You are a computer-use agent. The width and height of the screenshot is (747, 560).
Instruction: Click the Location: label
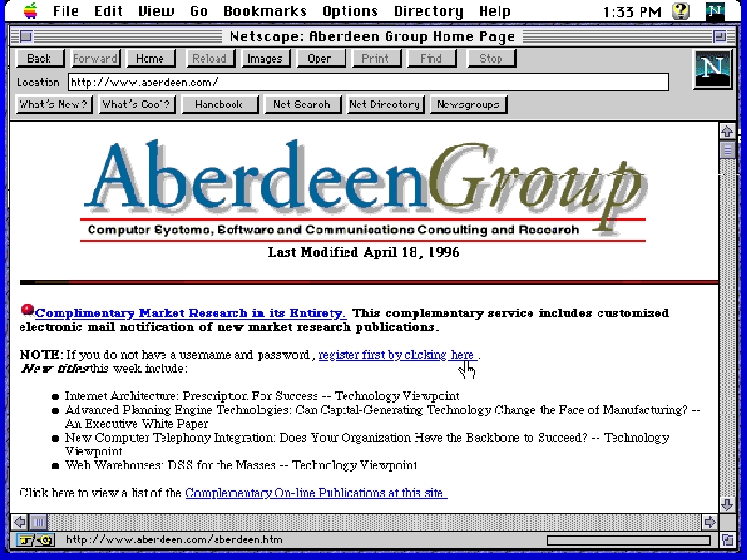40,82
